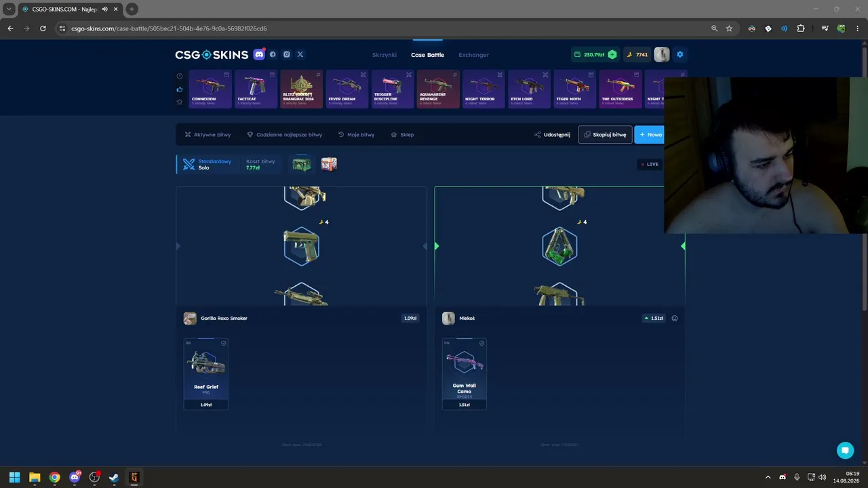Click the Reef Grief P90 skin card
Screen dimensions: 868x488
pyautogui.click(x=205, y=373)
